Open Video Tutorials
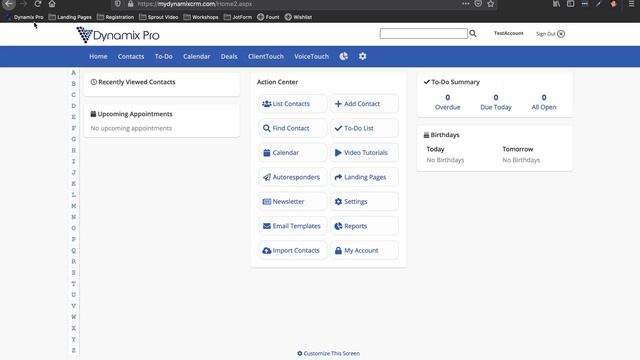Screen dimensions: 640x360 tap(364, 153)
